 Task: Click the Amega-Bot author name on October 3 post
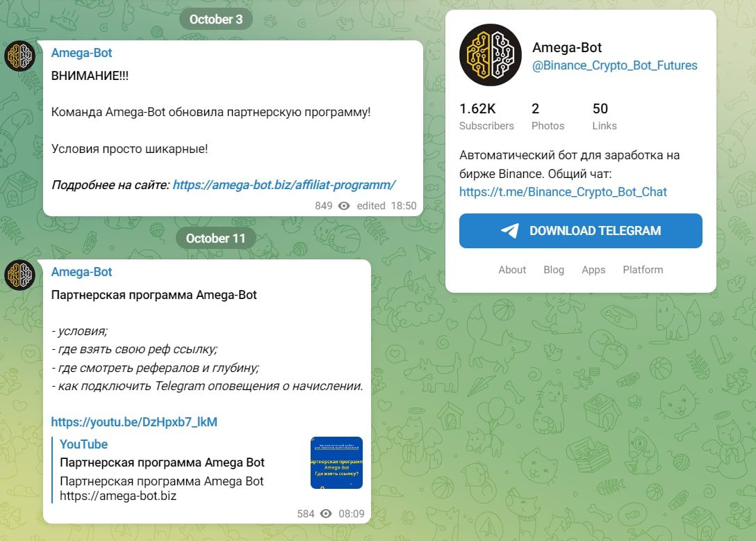point(81,53)
